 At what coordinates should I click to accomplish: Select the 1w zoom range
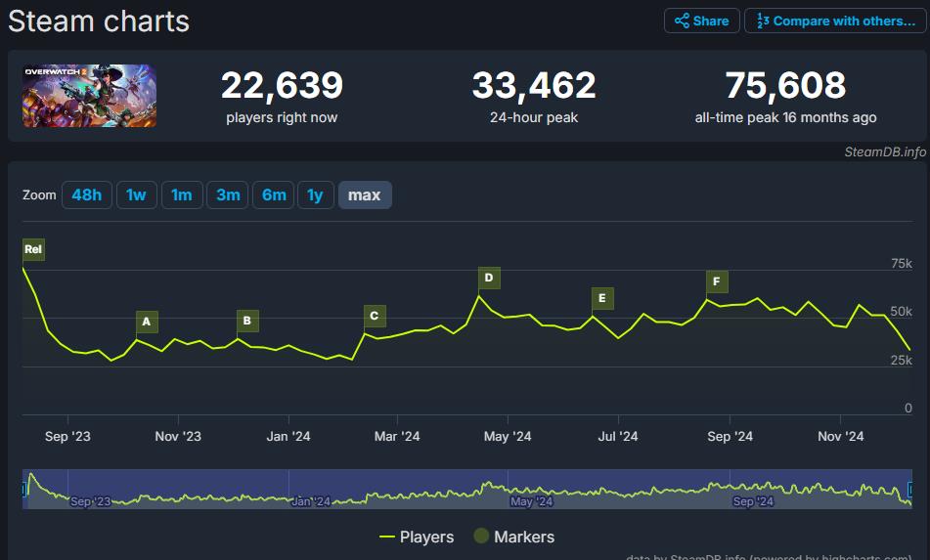(x=136, y=195)
